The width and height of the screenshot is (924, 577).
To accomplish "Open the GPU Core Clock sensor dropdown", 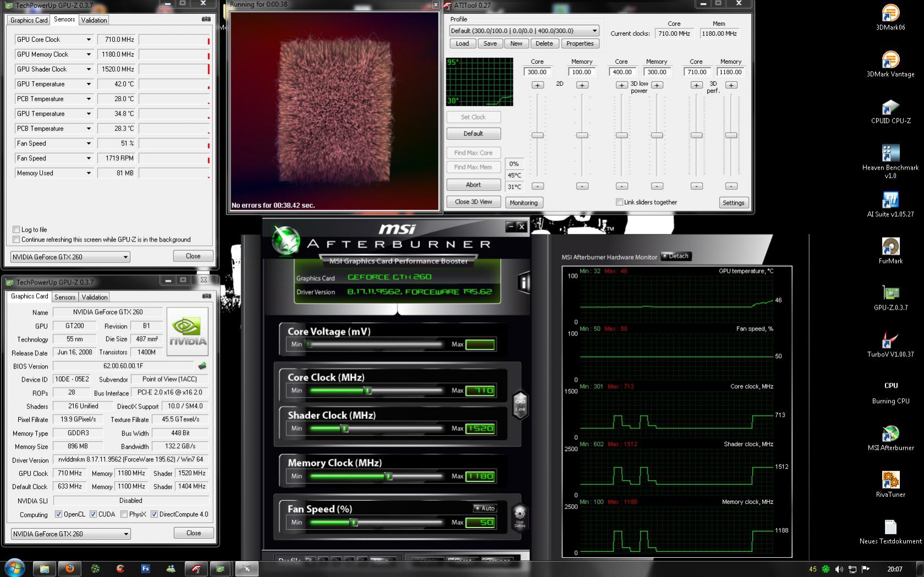I will click(88, 40).
